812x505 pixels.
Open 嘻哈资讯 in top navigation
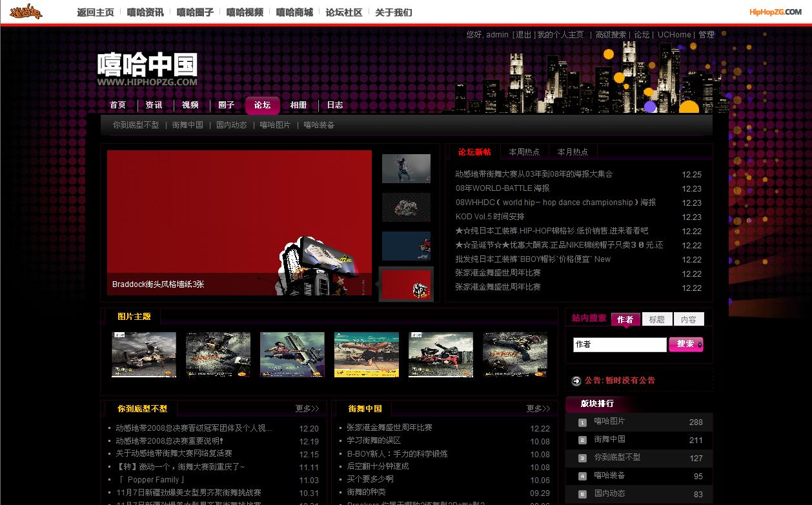145,12
